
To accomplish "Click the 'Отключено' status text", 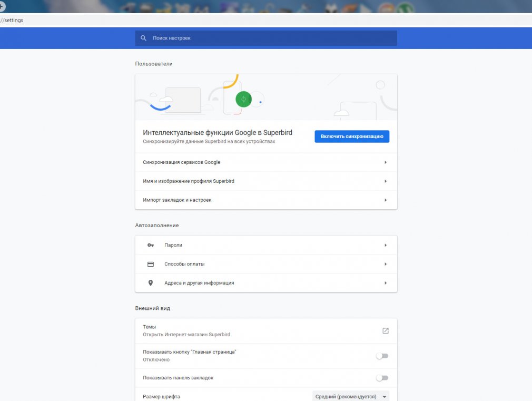I will pos(156,360).
